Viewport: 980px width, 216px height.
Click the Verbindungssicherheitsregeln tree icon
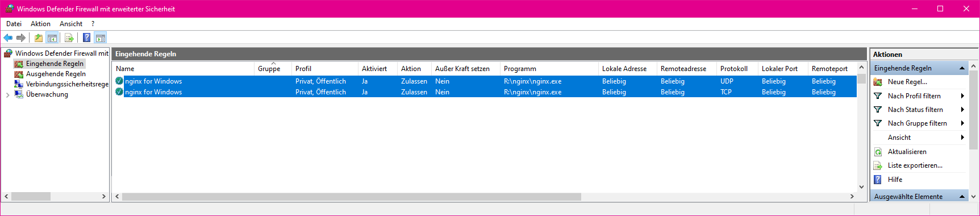point(19,84)
